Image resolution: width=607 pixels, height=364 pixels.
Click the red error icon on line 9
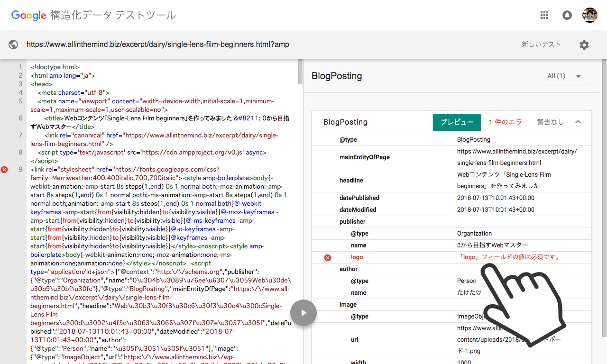coord(5,169)
